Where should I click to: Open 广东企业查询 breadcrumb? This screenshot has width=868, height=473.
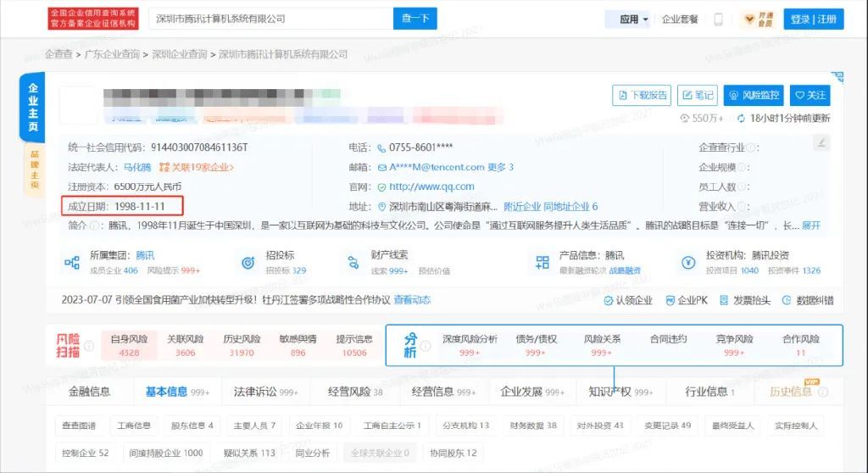112,54
